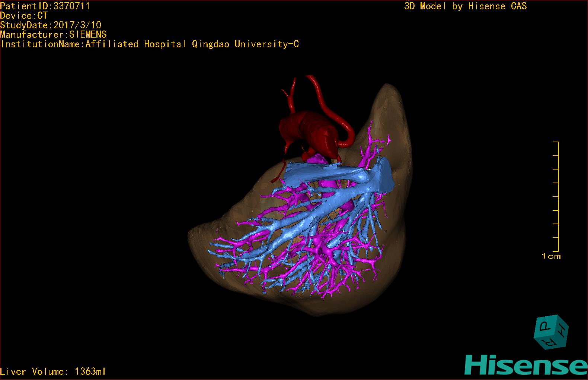
Task: Click the StudyDate:2017/3/10 text
Action: pos(51,25)
